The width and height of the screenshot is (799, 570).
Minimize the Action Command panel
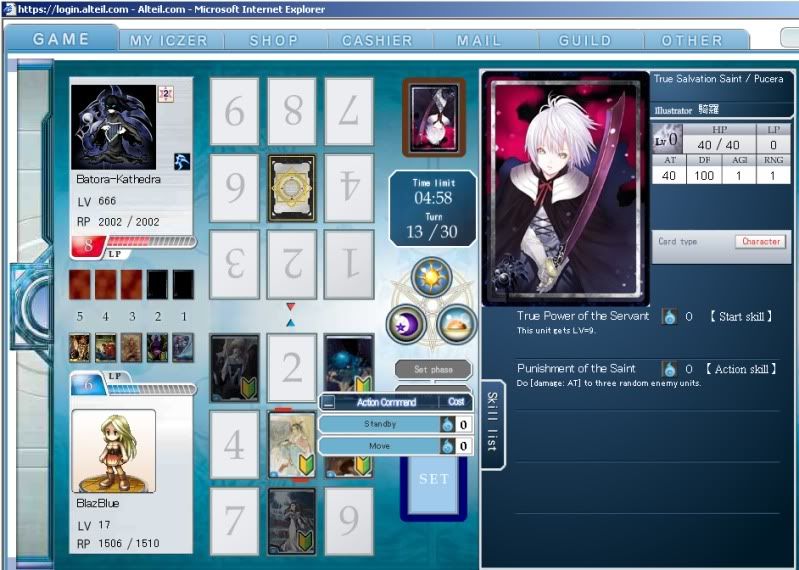click(x=329, y=402)
